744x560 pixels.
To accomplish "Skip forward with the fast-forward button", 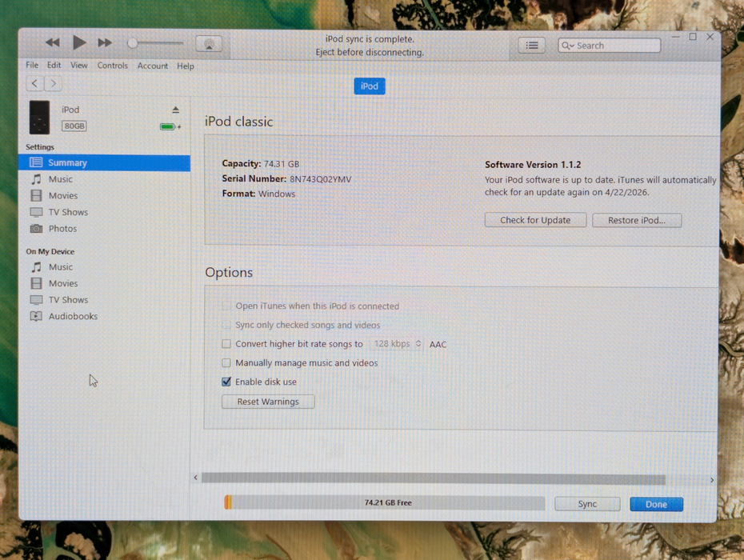I will coord(105,42).
